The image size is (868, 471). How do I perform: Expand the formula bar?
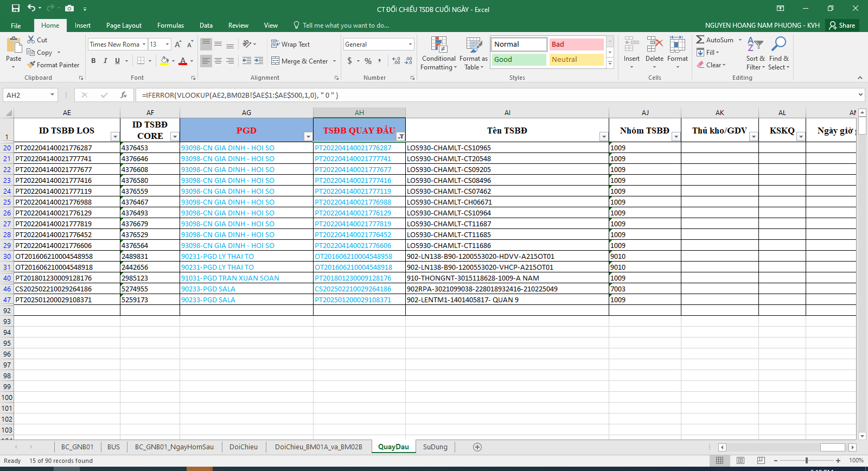860,95
